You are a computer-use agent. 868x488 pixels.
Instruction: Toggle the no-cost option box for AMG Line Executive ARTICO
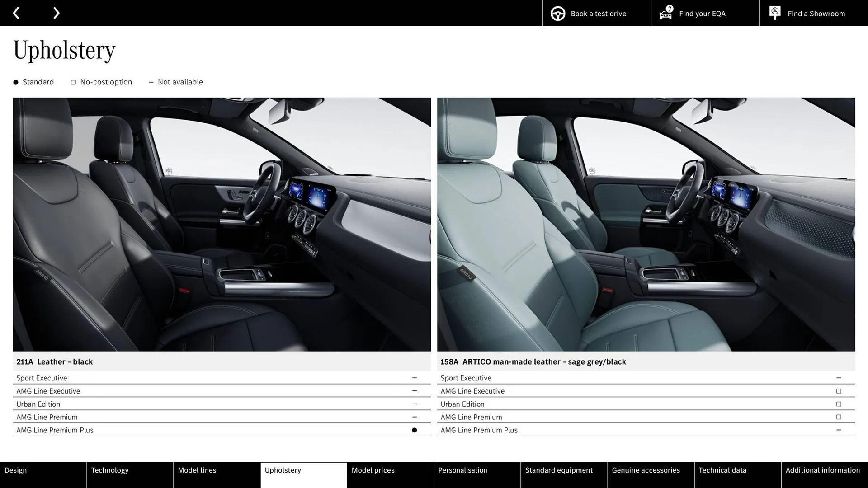(x=839, y=391)
